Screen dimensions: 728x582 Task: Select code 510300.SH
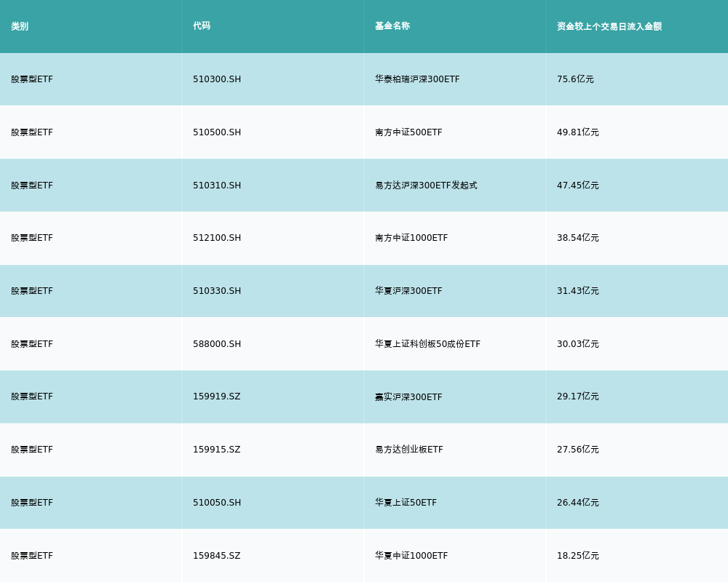tap(217, 79)
